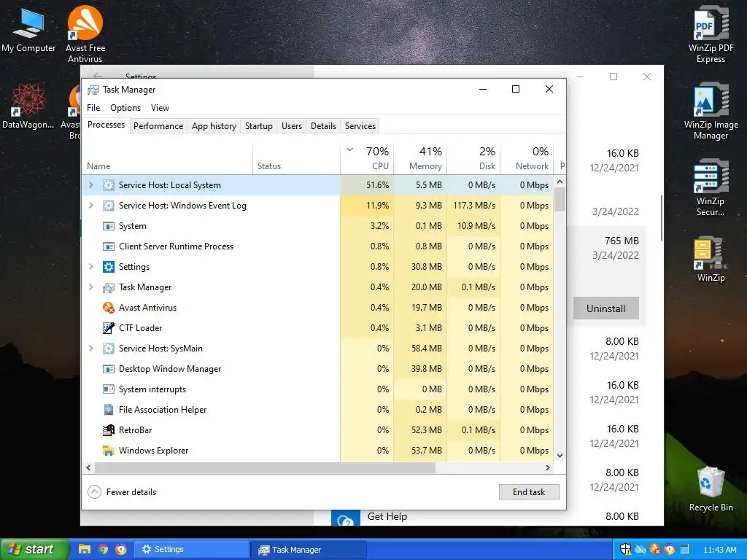The image size is (747, 560).
Task: Click the Client Server Runtime Process icon
Action: (109, 246)
